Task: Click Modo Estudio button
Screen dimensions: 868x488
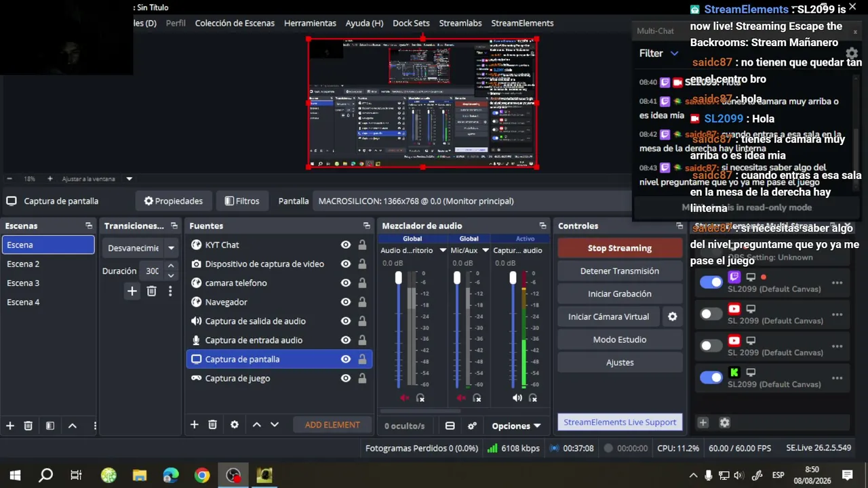Action: tap(620, 340)
